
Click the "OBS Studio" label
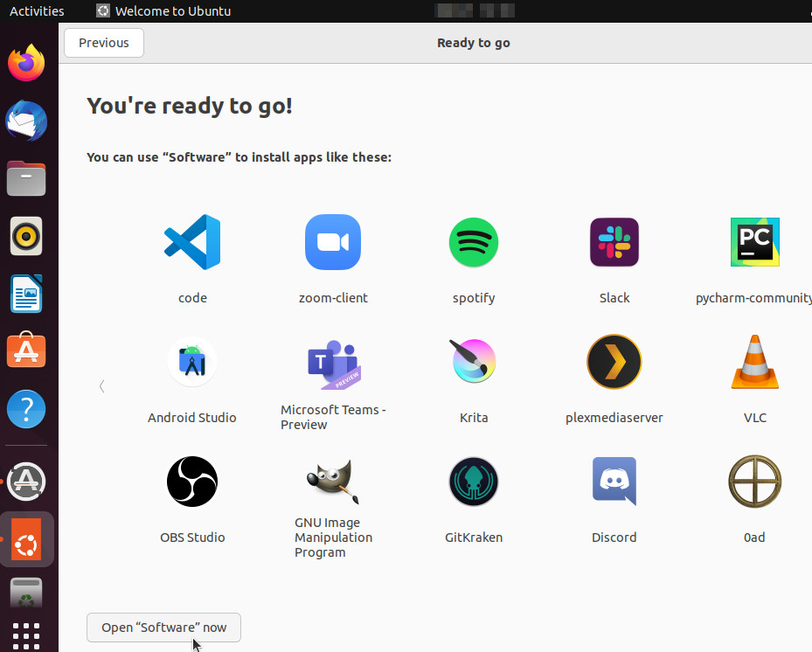pyautogui.click(x=192, y=537)
